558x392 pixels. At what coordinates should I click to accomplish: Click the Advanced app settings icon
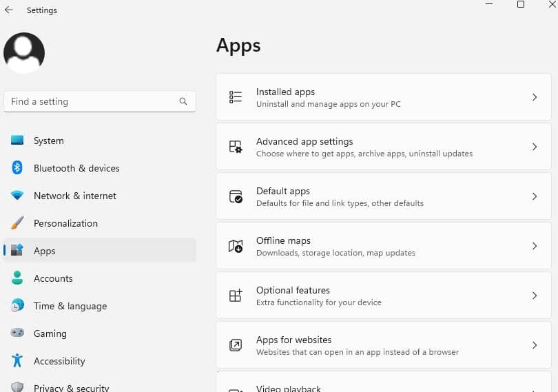[236, 147]
